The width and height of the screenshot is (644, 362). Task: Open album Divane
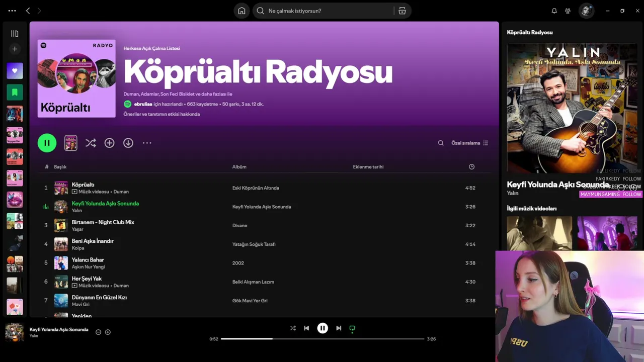(239, 225)
